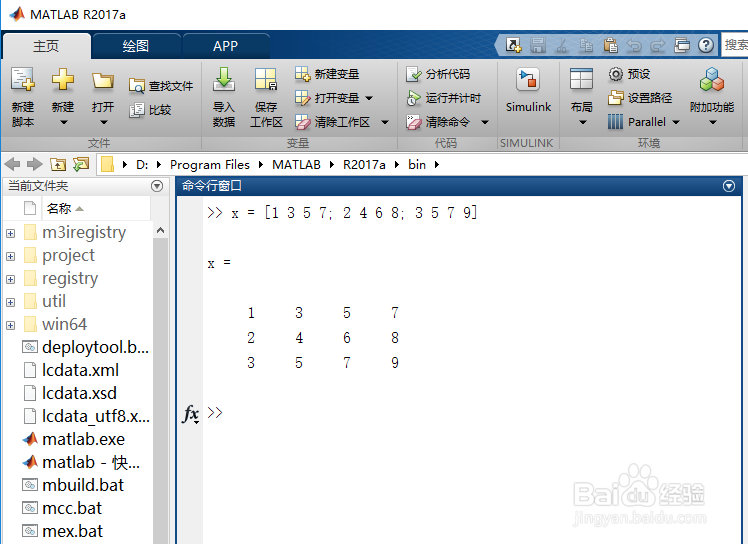Screen dimensions: 748x544
Task: Click Analyze Code (分析代码)
Action: click(438, 74)
